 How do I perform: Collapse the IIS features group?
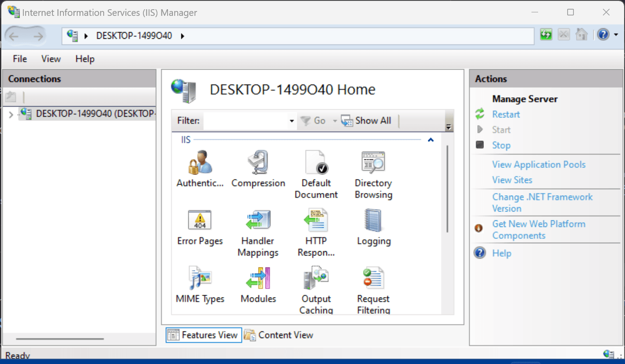430,140
